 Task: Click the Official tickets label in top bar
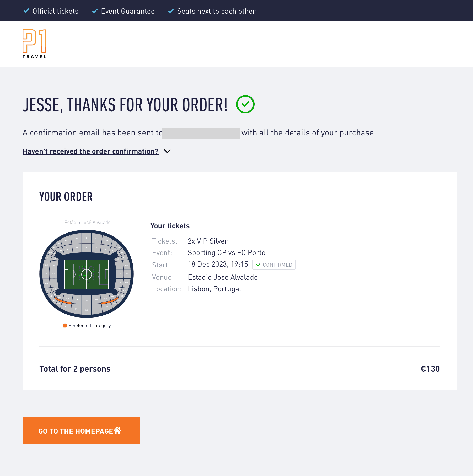[x=55, y=11]
